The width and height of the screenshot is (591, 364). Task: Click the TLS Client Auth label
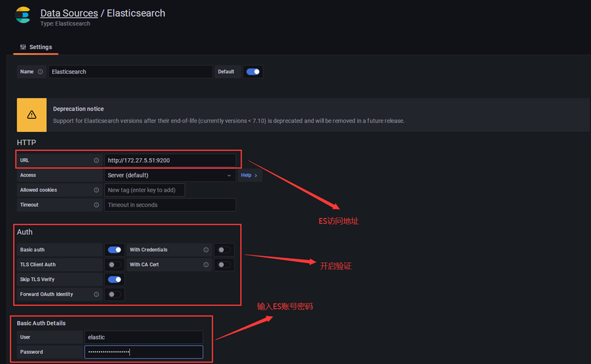point(38,265)
